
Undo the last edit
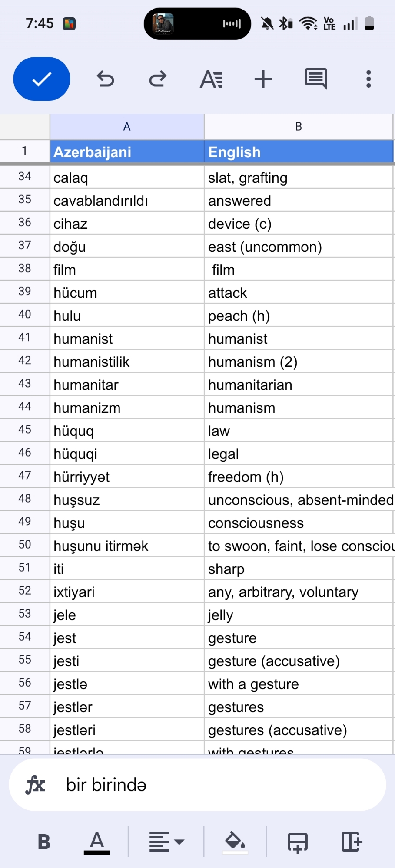(105, 79)
